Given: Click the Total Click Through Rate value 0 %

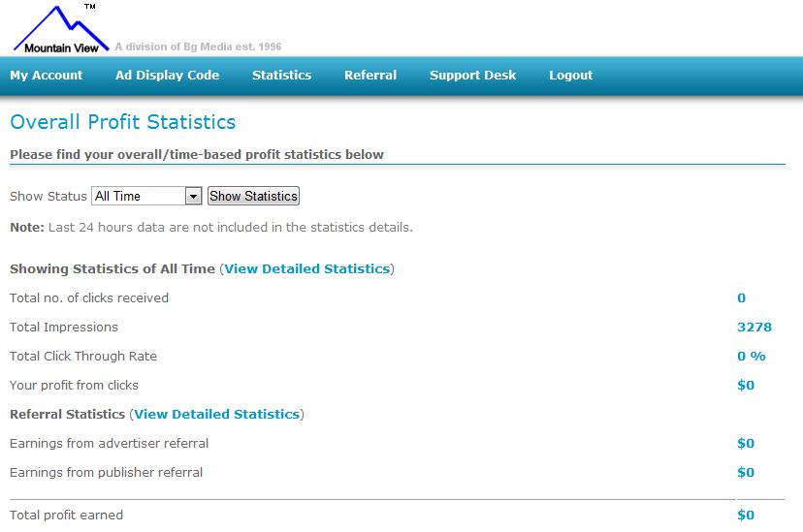Looking at the screenshot, I should pos(752,357).
